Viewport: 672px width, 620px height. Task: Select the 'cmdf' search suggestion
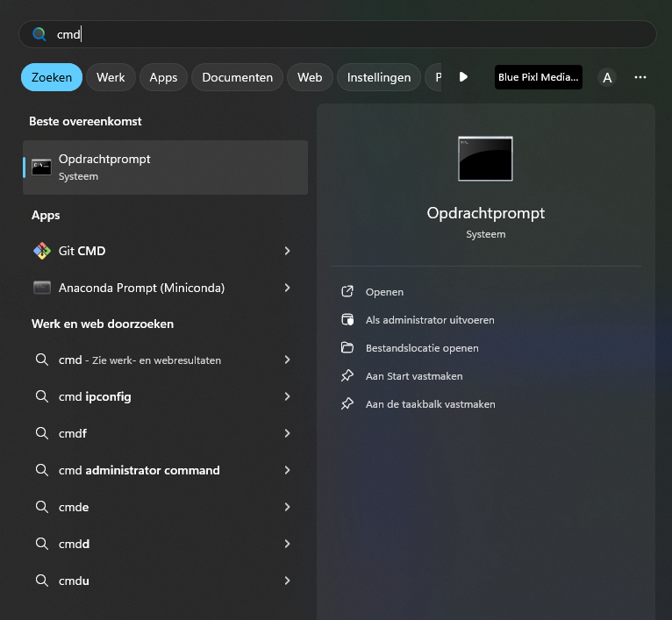tap(166, 433)
